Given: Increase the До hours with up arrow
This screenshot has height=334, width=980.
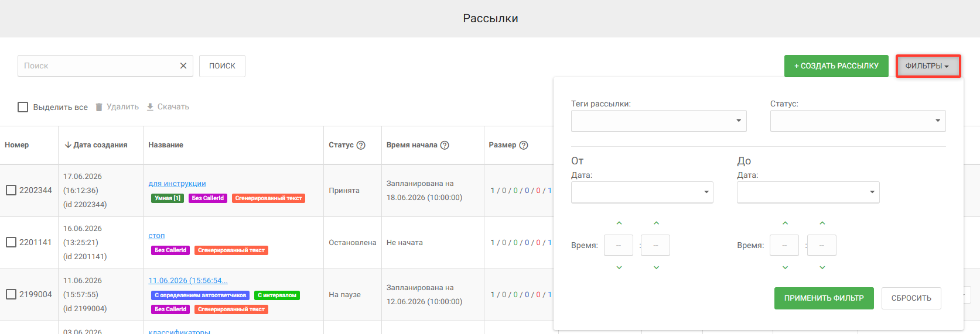Looking at the screenshot, I should 785,223.
